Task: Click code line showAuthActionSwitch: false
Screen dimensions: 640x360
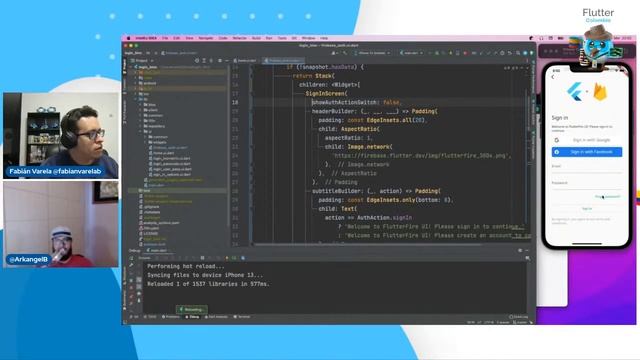Action: tap(356, 102)
